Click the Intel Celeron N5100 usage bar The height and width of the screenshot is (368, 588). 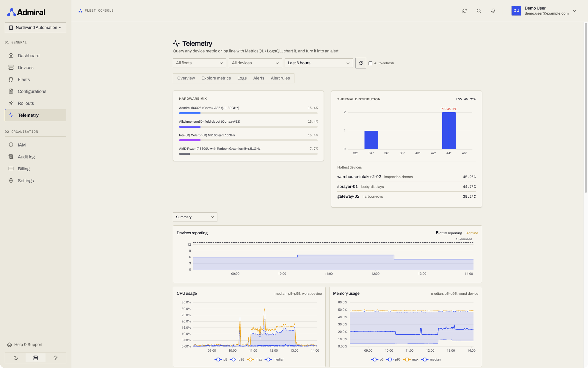248,140
